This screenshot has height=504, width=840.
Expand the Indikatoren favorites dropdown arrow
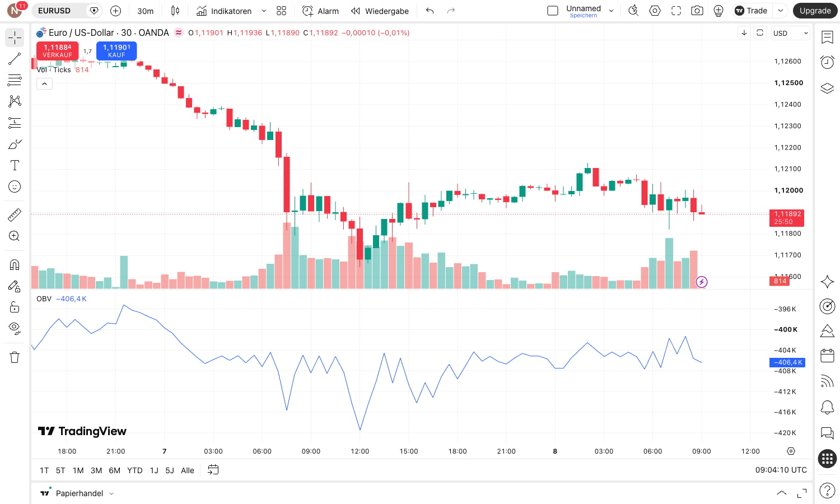click(x=264, y=11)
